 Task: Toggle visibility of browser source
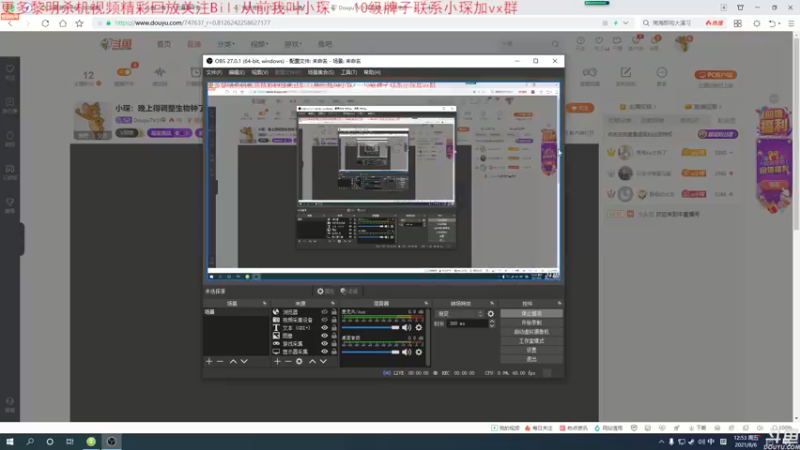[x=324, y=312]
